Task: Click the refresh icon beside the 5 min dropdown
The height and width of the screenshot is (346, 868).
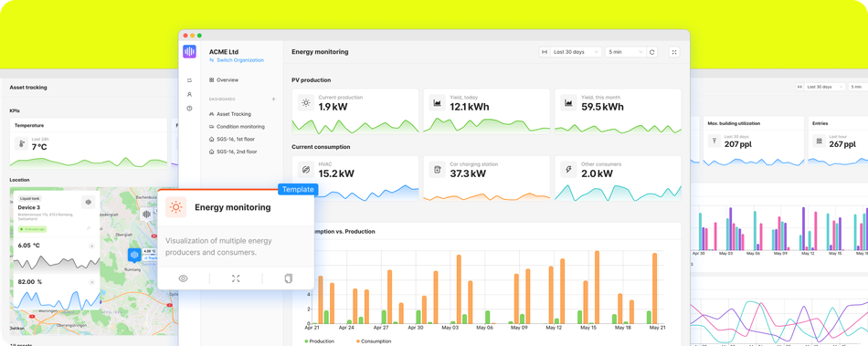Action: [x=652, y=52]
